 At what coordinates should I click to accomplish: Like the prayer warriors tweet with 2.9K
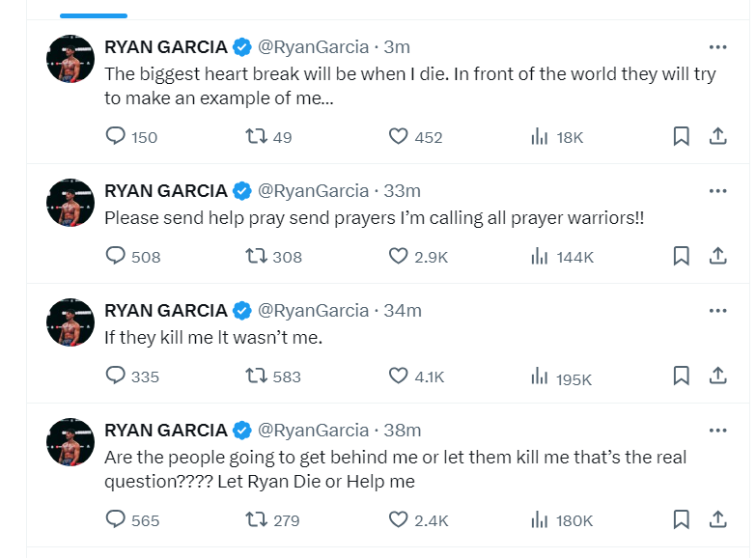(x=399, y=256)
